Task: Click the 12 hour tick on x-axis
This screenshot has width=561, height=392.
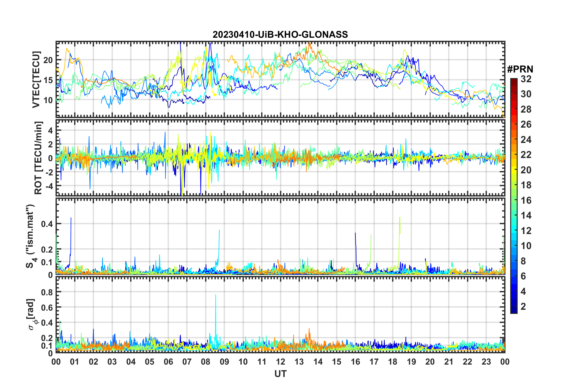Action: coord(280,362)
